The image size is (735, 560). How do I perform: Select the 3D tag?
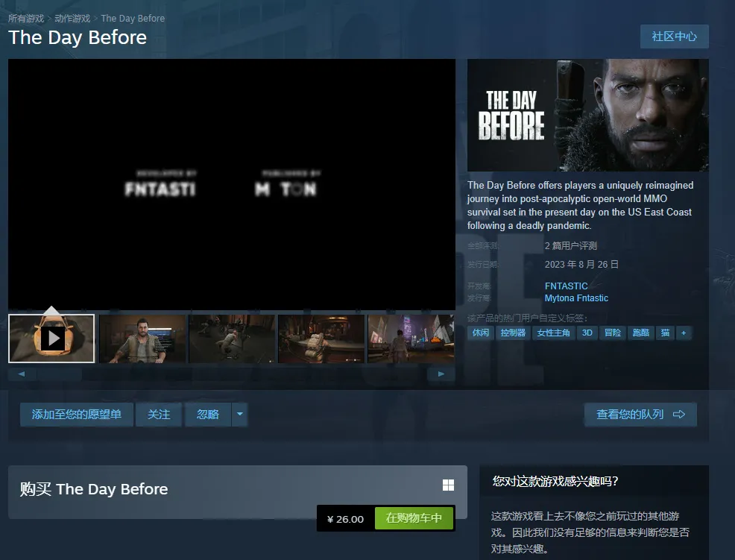[587, 333]
